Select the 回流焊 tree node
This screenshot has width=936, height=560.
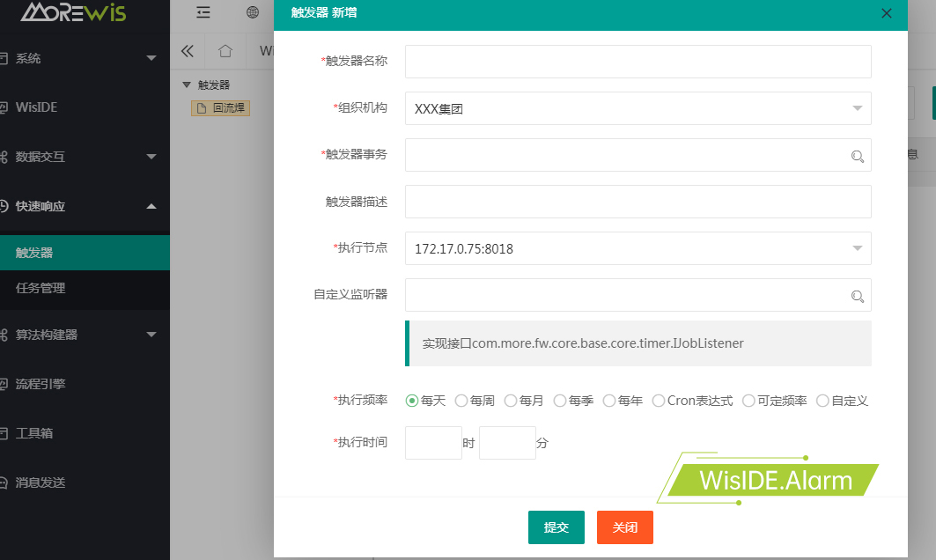click(221, 108)
